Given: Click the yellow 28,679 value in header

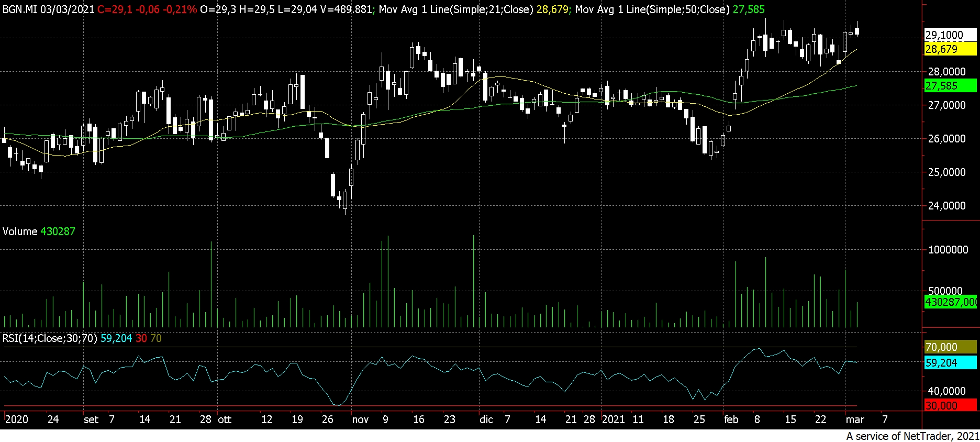Looking at the screenshot, I should 552,9.
